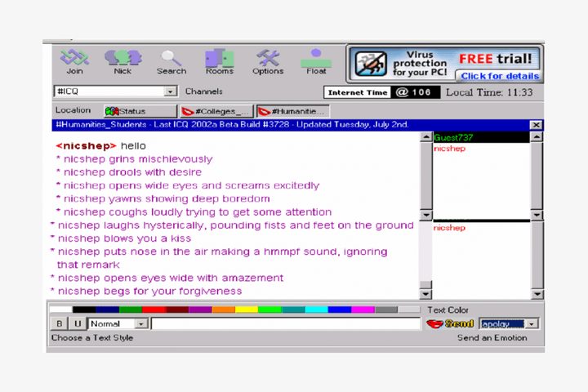Pick the navy blue text color swatch
The image size is (588, 392).
pos(107,310)
